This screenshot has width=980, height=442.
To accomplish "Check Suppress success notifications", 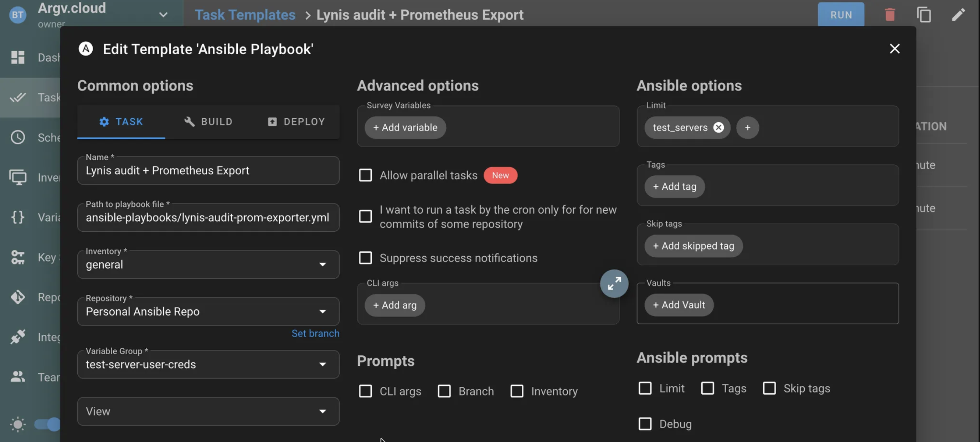I will [365, 258].
